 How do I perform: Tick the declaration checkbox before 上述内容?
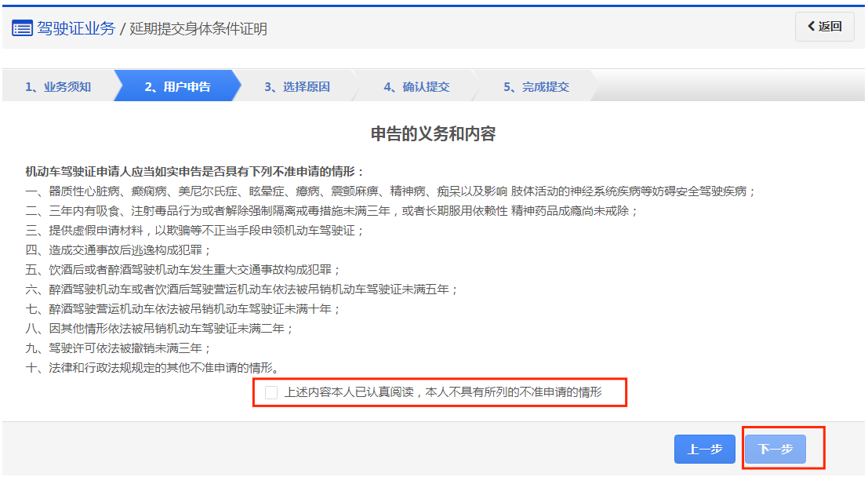point(271,392)
